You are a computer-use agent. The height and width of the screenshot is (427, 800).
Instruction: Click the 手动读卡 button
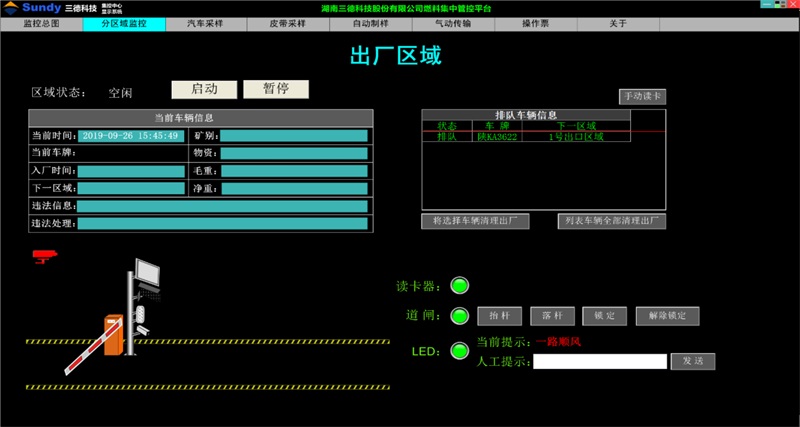point(642,97)
